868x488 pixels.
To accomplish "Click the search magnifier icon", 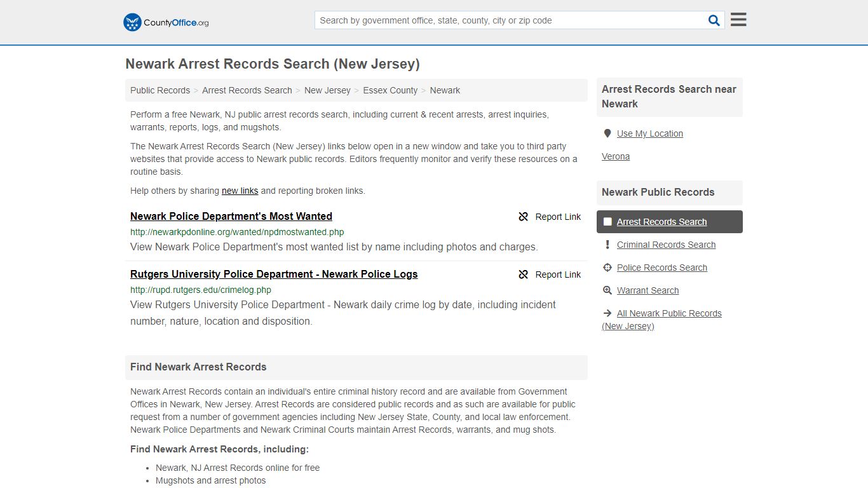I will (x=714, y=20).
